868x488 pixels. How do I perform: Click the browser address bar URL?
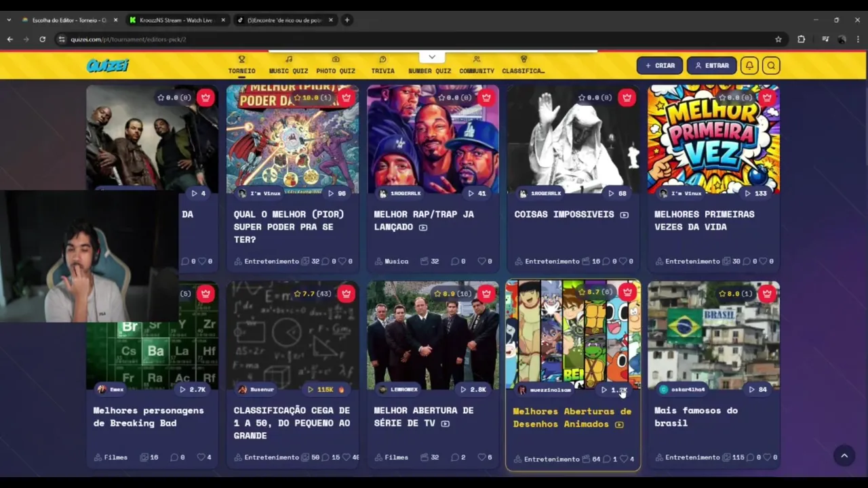[128, 39]
